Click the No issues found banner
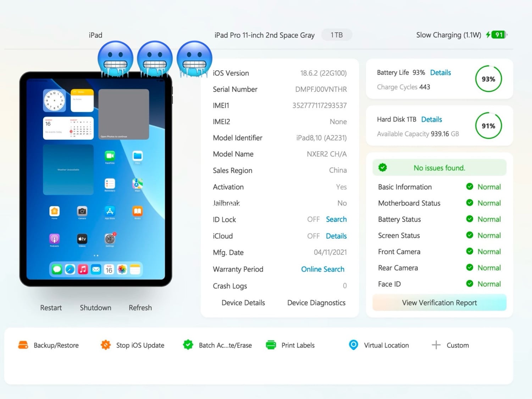This screenshot has width=532, height=399. point(439,168)
